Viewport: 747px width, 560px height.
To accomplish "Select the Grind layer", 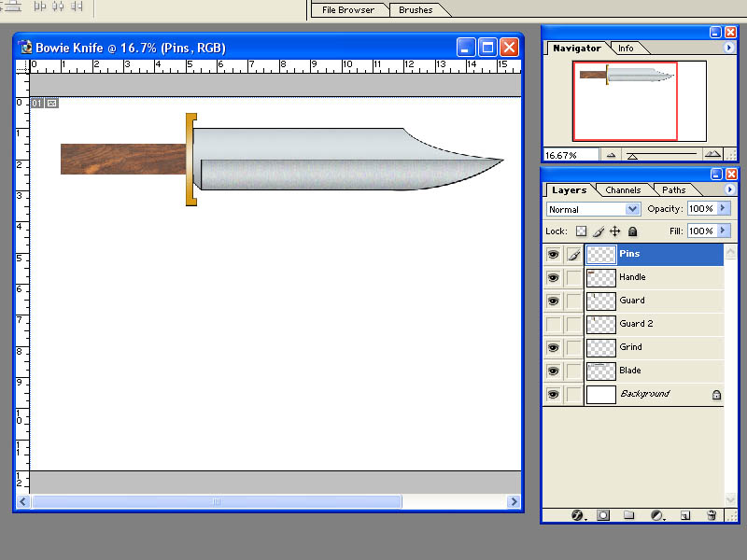I will (x=654, y=347).
